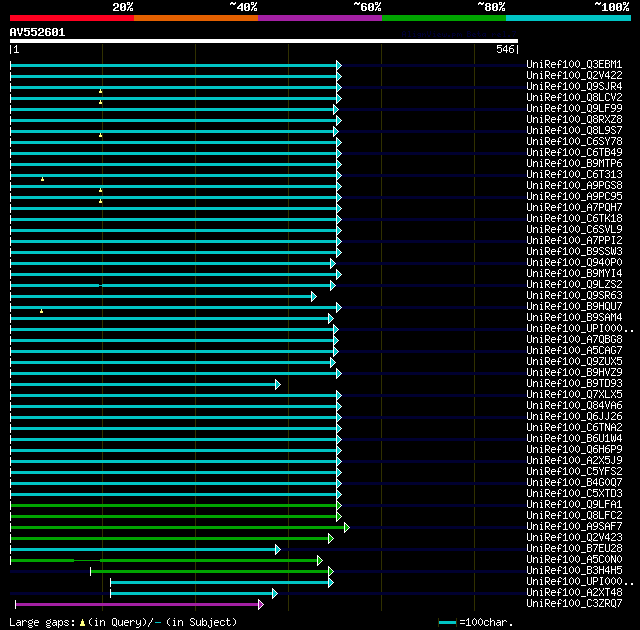Select the label UniRef100_B9HVZ9
Screen dimensions: 640x630
pos(574,373)
